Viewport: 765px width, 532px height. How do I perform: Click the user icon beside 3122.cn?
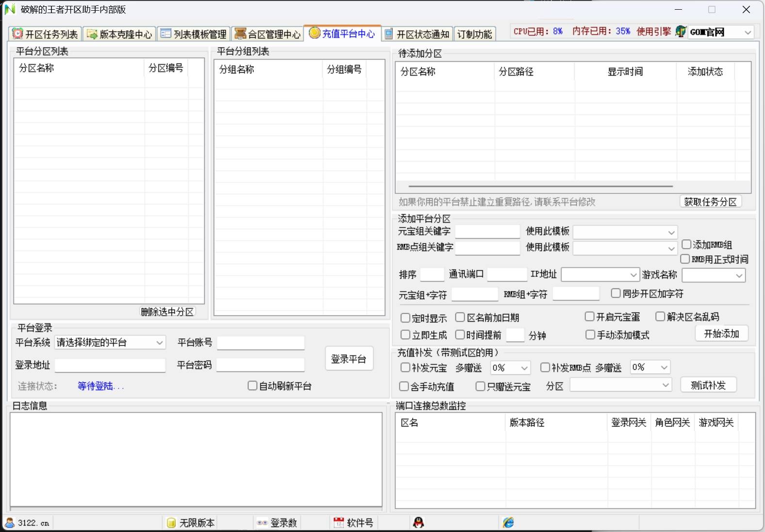tap(10, 522)
